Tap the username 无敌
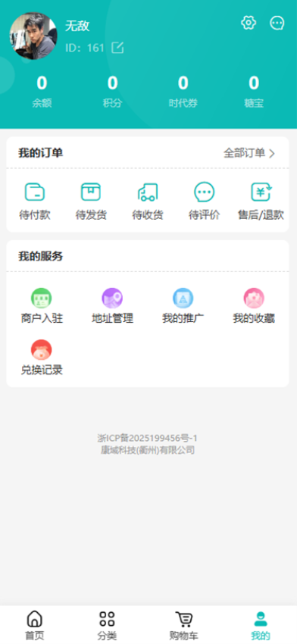The image size is (297, 644). (77, 27)
